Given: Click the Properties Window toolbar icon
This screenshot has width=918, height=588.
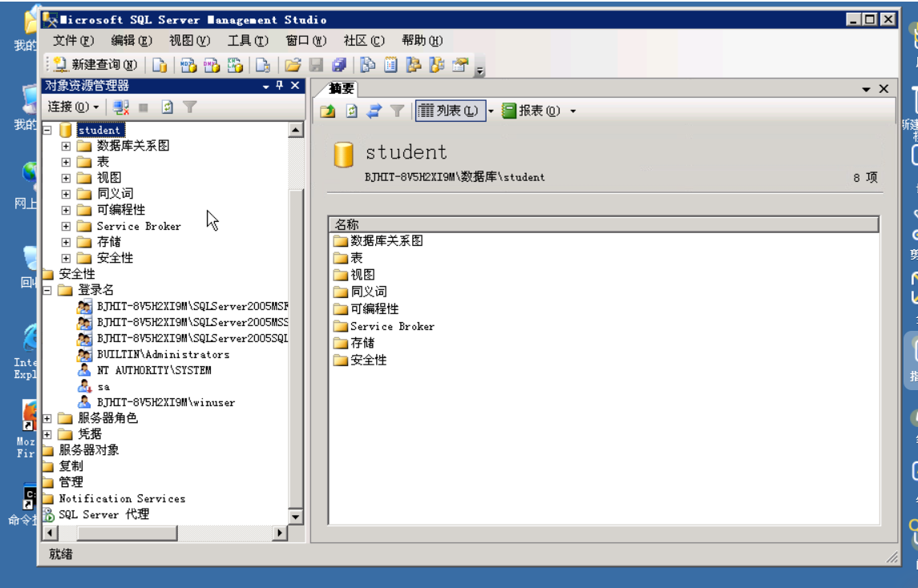Looking at the screenshot, I should [460, 64].
